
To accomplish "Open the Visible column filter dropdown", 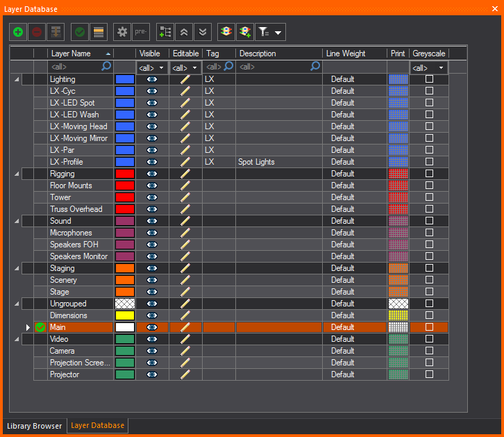I will [x=152, y=67].
